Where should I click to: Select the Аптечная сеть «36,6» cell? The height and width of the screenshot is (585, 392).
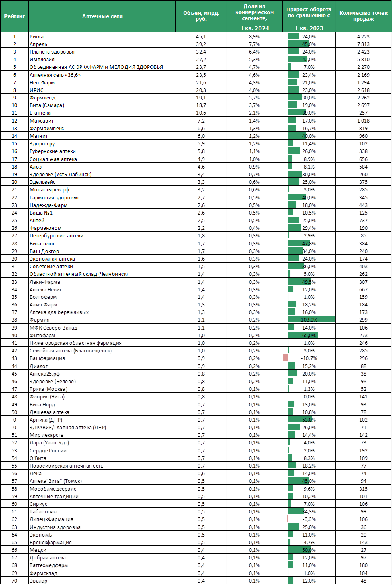point(102,75)
